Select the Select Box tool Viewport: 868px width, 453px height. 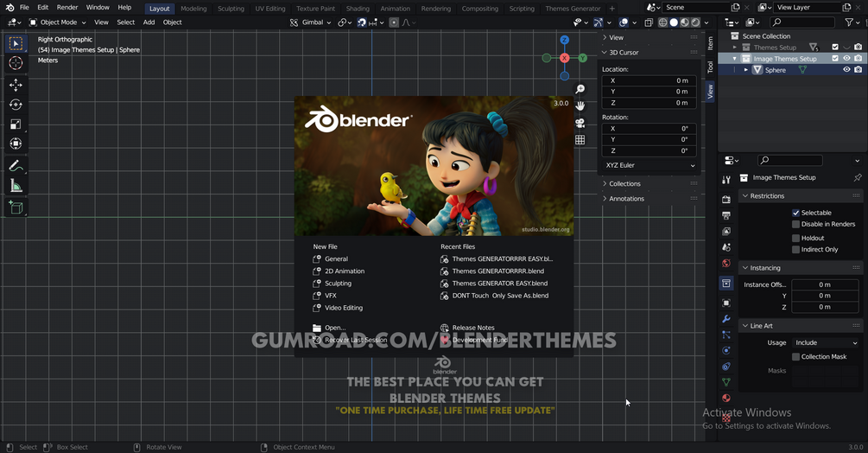pyautogui.click(x=16, y=44)
